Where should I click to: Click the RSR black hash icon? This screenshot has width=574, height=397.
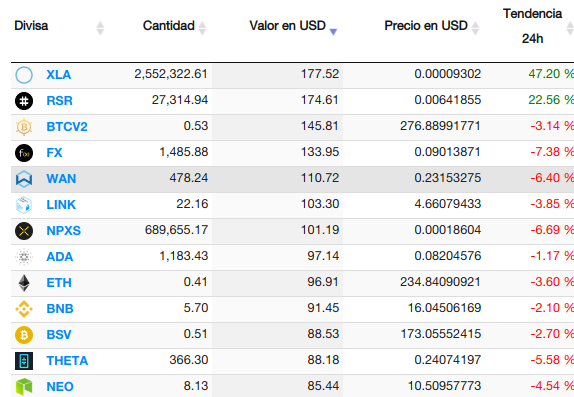point(24,101)
